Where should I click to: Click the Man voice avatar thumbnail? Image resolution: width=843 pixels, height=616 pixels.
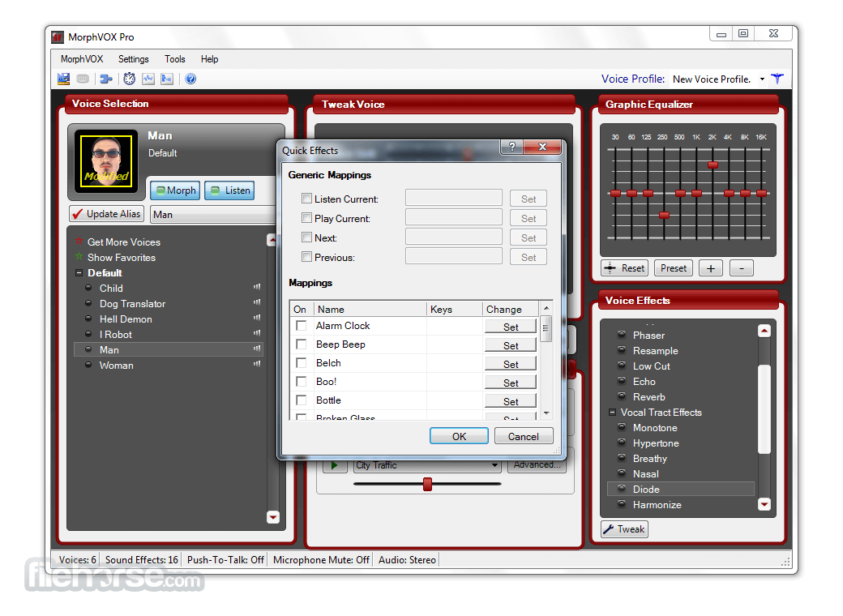pos(106,161)
